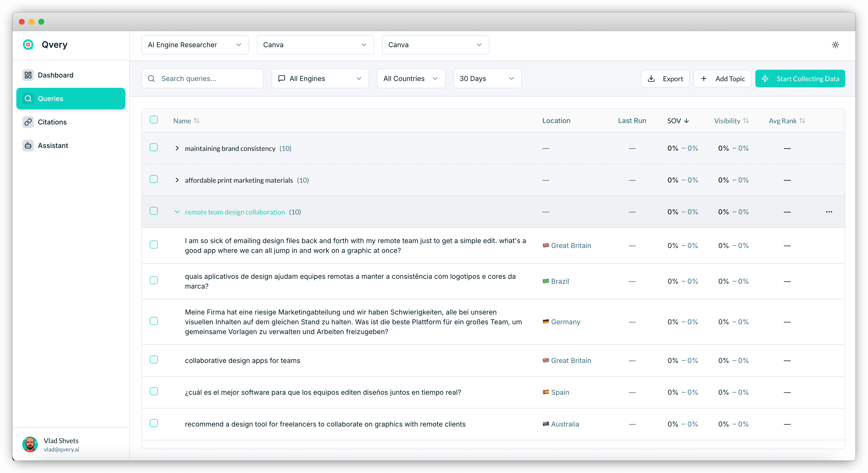Toggle the light/dark theme sun icon
The width and height of the screenshot is (868, 473).
(835, 45)
